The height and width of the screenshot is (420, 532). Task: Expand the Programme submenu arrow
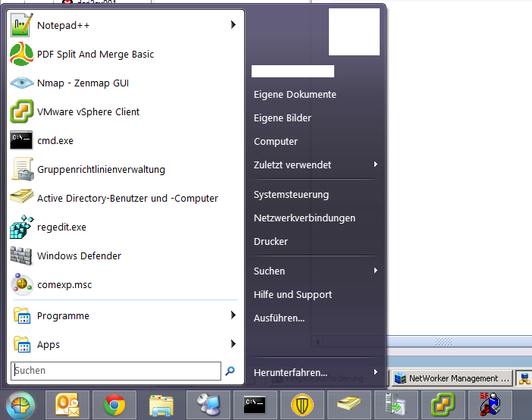(x=233, y=315)
